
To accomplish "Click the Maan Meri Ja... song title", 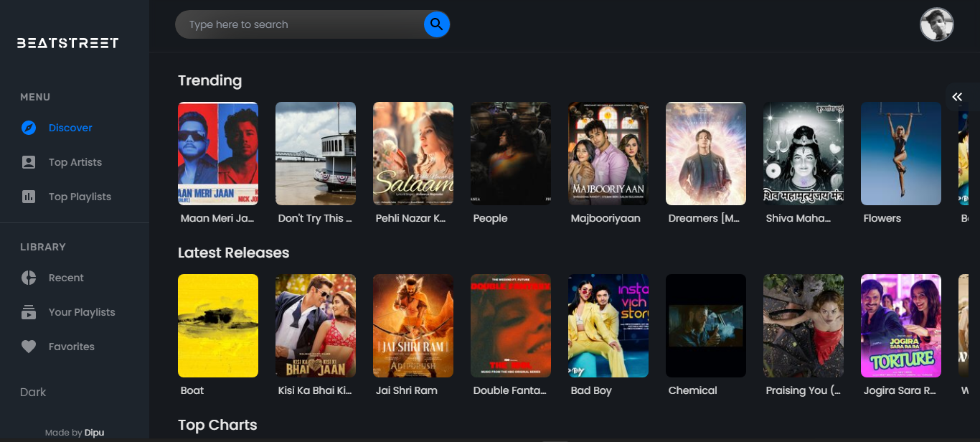I will [217, 218].
